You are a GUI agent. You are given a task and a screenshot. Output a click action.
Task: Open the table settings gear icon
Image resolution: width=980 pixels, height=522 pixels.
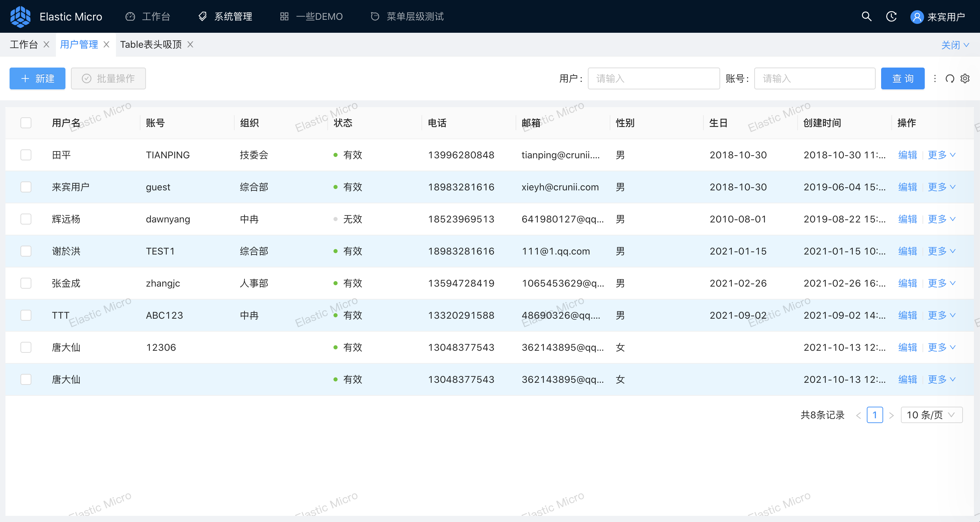click(965, 79)
